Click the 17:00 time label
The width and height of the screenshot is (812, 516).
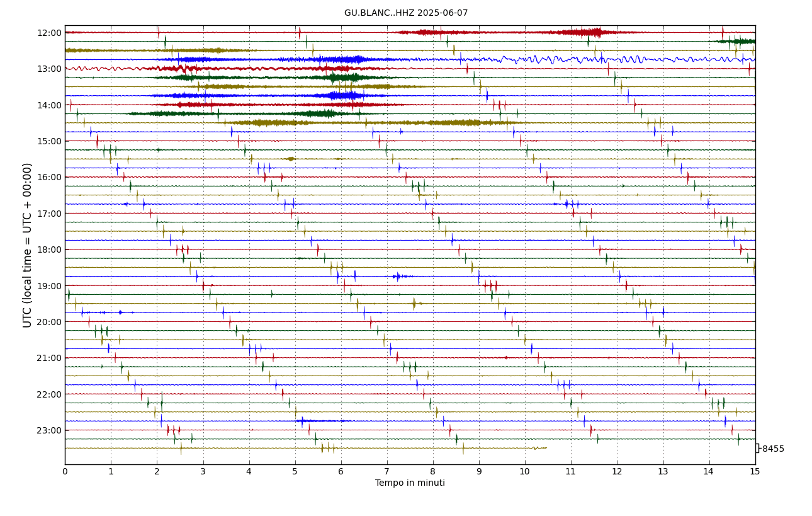[x=50, y=214]
